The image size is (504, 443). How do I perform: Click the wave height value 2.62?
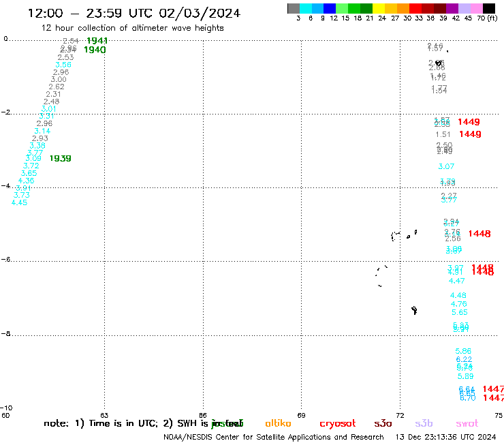pyautogui.click(x=57, y=87)
